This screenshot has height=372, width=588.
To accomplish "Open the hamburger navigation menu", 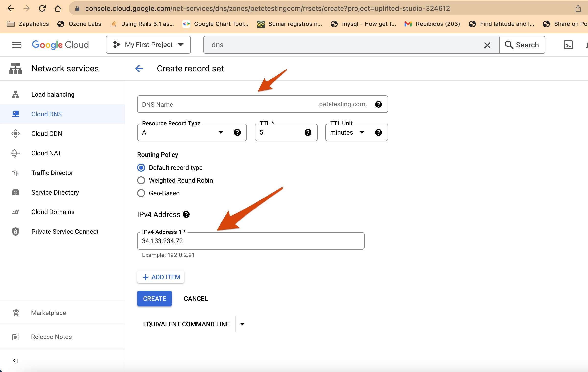I will click(16, 45).
